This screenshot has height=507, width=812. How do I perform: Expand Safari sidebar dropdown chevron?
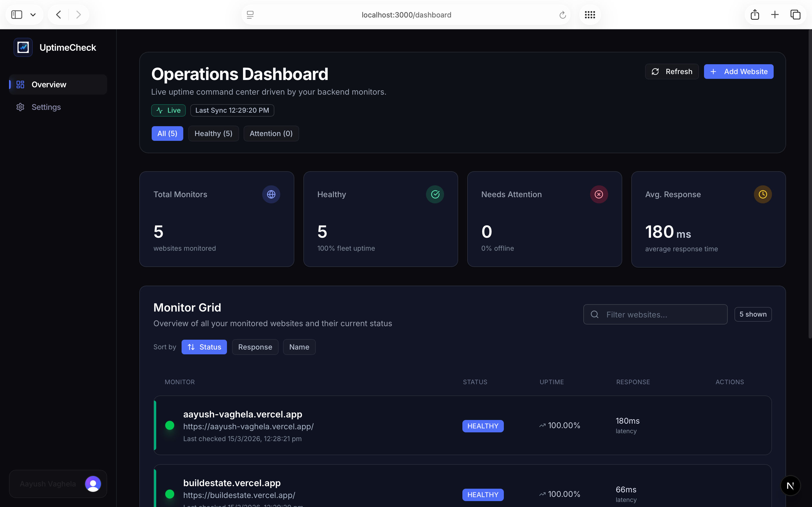click(33, 15)
